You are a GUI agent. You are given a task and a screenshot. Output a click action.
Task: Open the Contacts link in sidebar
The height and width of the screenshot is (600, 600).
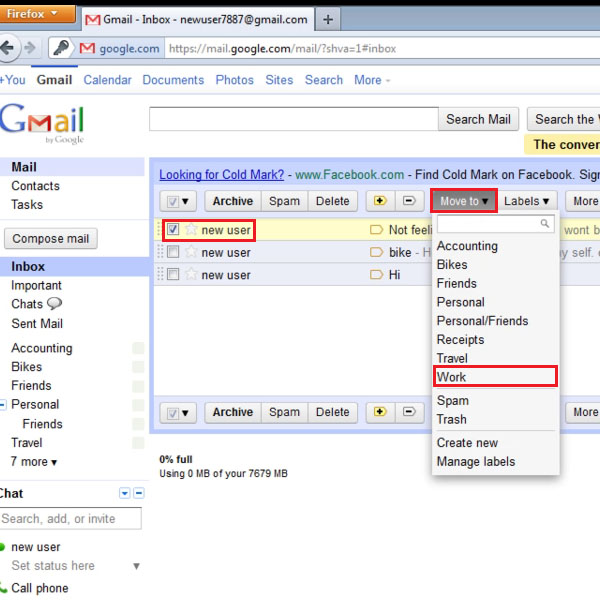pyautogui.click(x=36, y=186)
